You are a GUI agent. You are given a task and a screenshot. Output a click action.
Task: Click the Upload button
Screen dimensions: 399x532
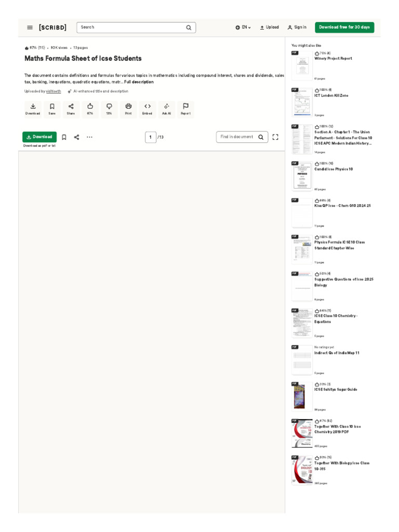pyautogui.click(x=270, y=27)
